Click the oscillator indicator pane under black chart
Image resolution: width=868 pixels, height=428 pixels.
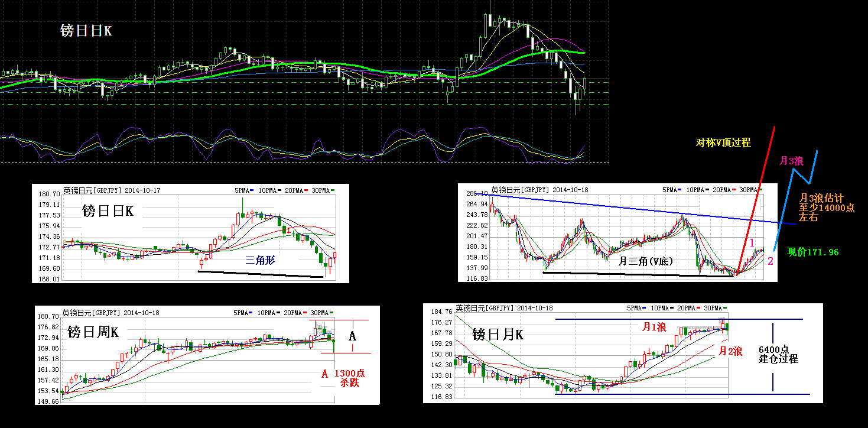[304, 143]
